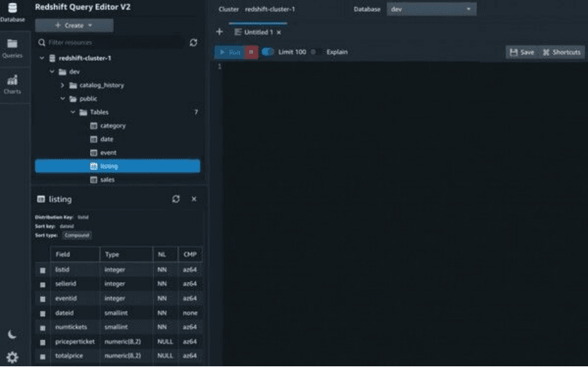Viewport: 588px width, 367px height.
Task: Collapse the Tables folder
Action: 73,112
